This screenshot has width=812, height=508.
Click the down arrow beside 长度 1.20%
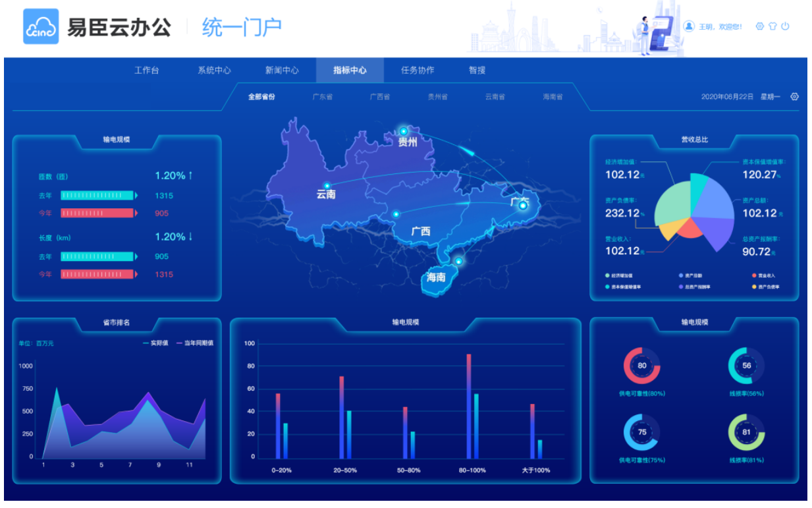pos(190,237)
